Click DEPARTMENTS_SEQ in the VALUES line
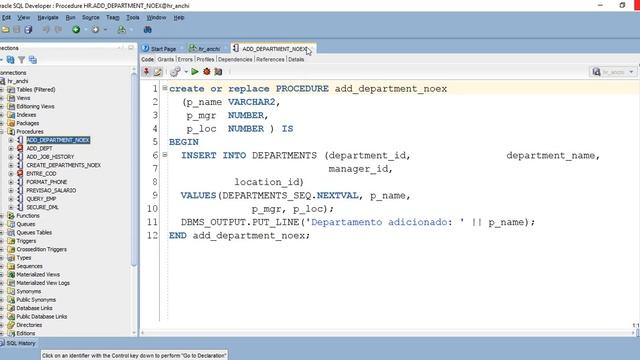Screen dimensions: 640x360 (x=267, y=196)
